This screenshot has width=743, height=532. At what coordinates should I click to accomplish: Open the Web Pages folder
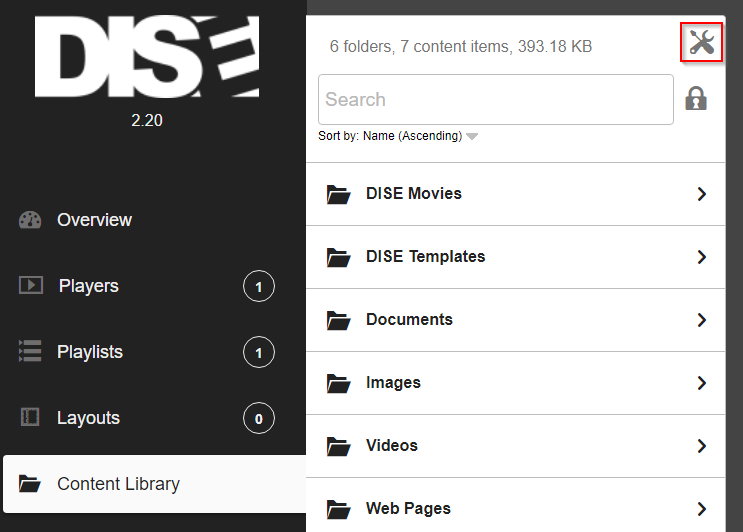[x=516, y=505]
